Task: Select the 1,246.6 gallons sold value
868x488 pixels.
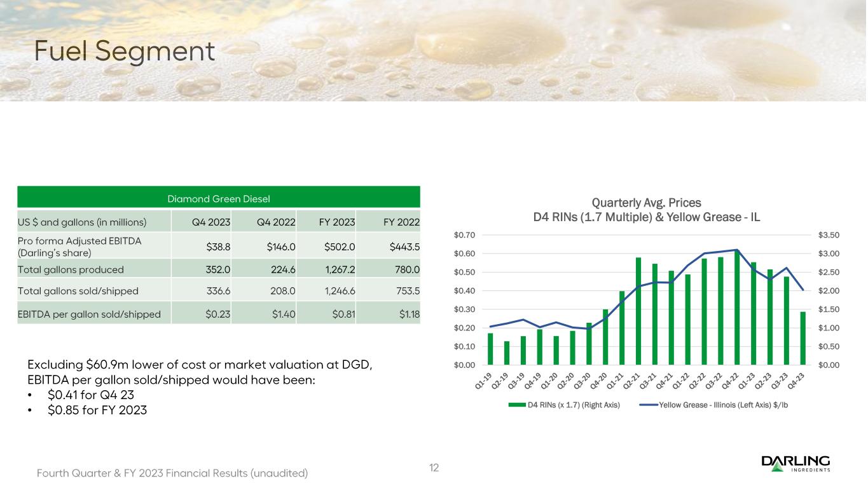Action: point(336,292)
